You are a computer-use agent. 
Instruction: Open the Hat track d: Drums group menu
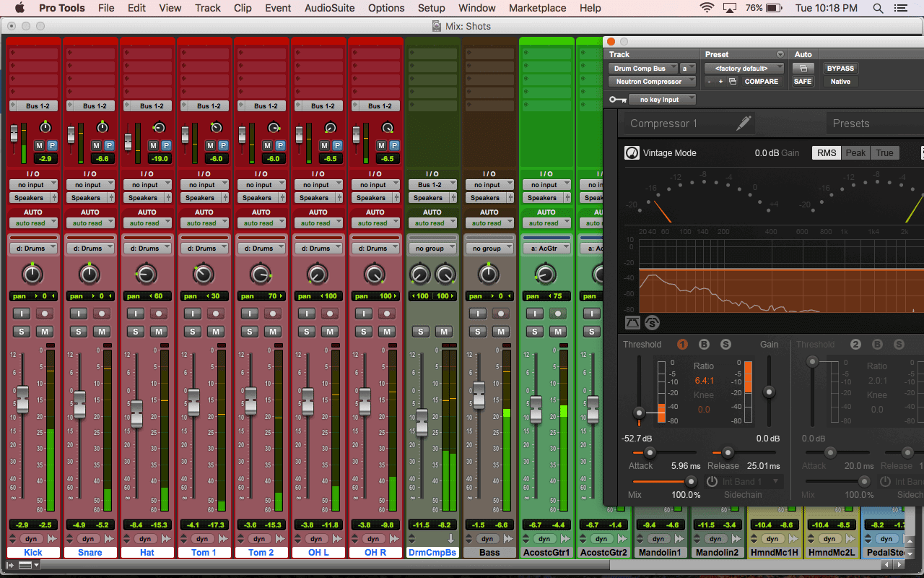(x=147, y=249)
